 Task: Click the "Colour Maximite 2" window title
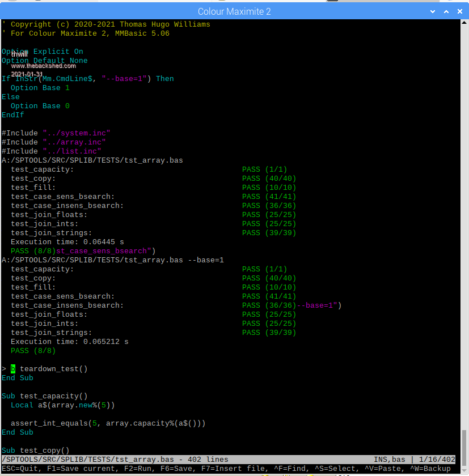(234, 11)
